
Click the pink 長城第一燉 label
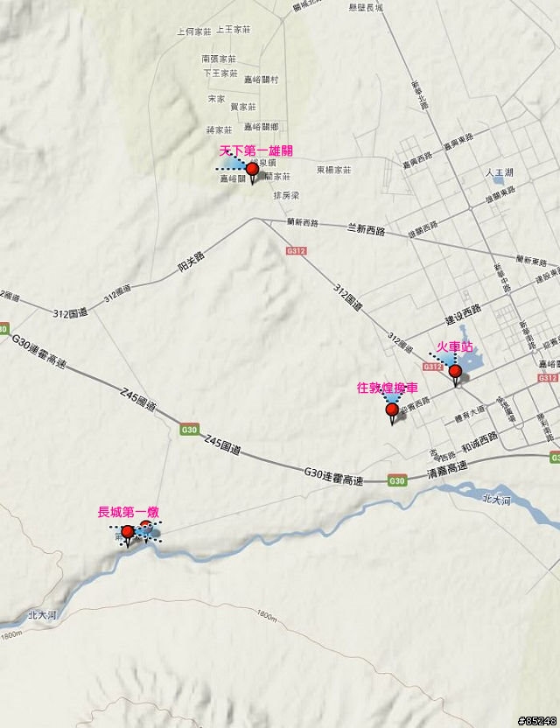coord(128,512)
